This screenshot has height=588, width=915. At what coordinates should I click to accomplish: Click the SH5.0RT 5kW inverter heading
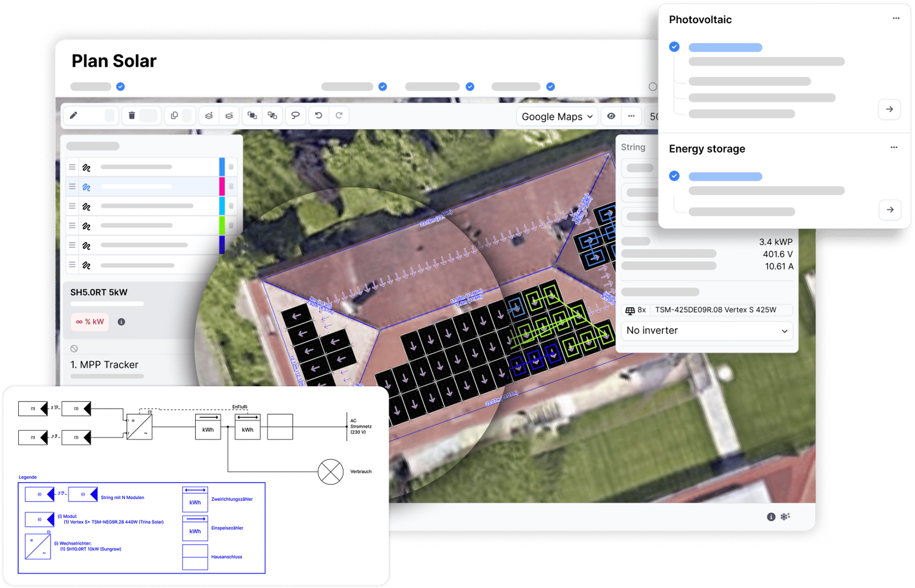tap(99, 293)
